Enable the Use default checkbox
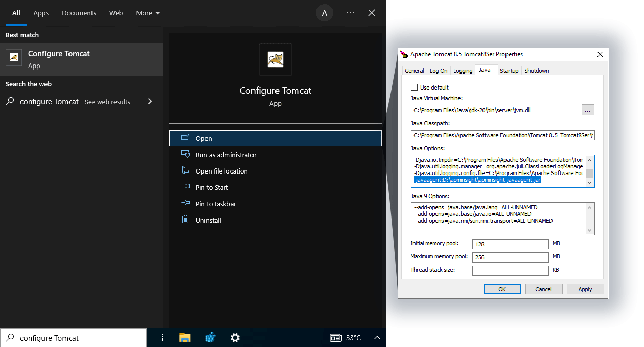The height and width of the screenshot is (347, 644). [415, 88]
